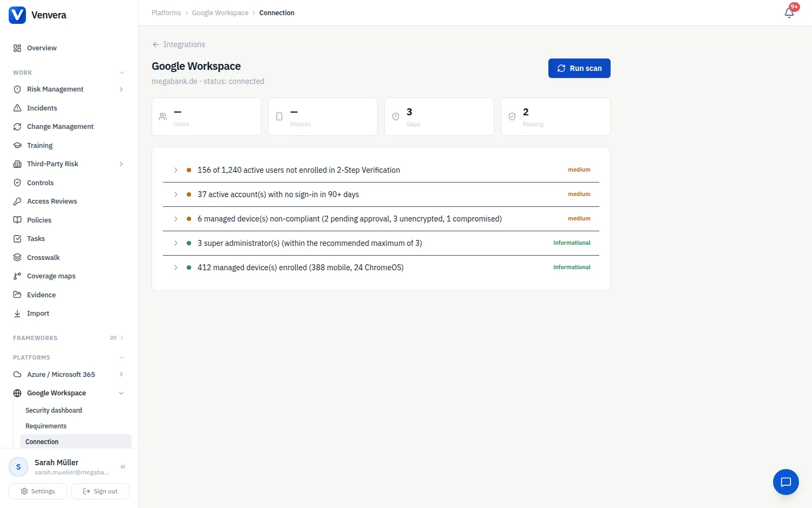Go to Google Workspace breadcrumb

pyautogui.click(x=220, y=13)
